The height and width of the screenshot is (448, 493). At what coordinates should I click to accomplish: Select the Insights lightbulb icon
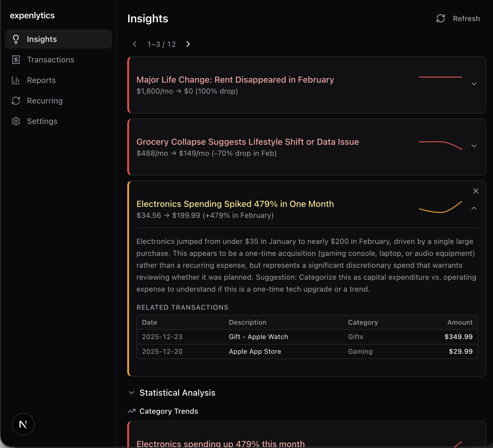click(x=16, y=39)
